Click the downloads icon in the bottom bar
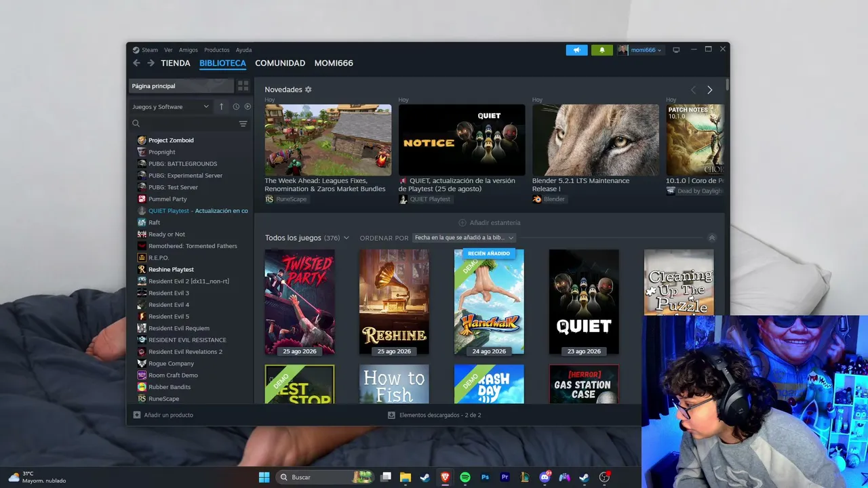The image size is (868, 488). (x=391, y=415)
